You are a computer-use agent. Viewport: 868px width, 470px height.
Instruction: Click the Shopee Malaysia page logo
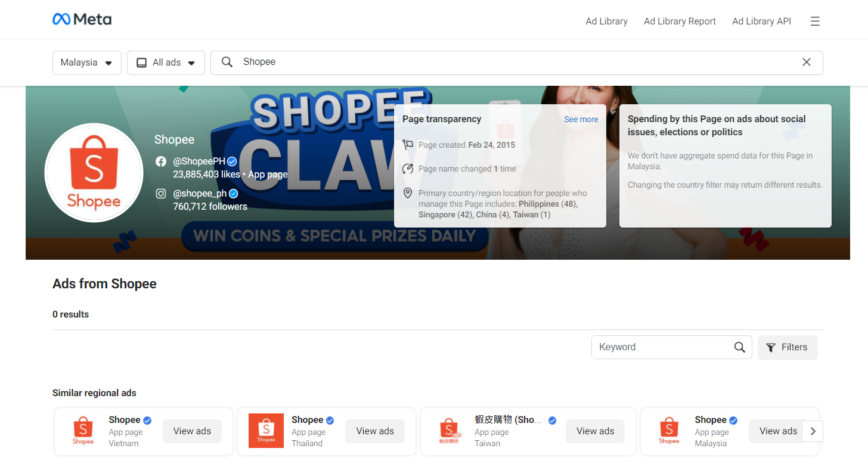coord(669,431)
